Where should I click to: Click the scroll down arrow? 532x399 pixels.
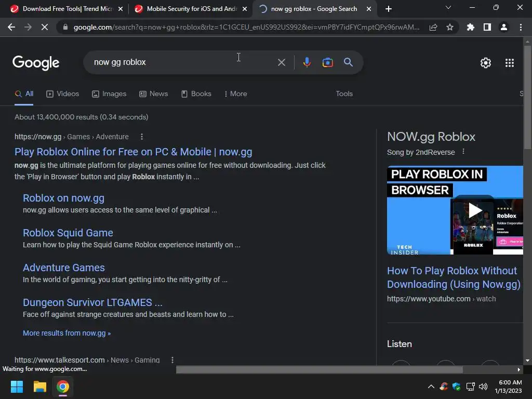click(x=527, y=361)
